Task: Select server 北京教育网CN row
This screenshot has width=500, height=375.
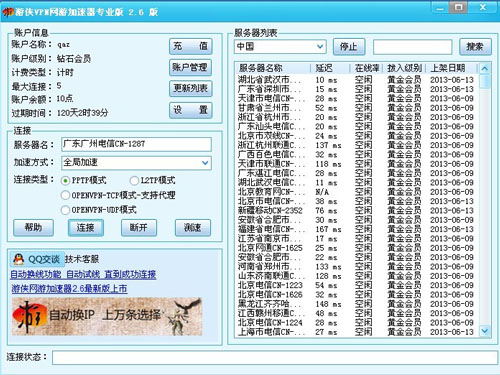Action: pos(357,192)
